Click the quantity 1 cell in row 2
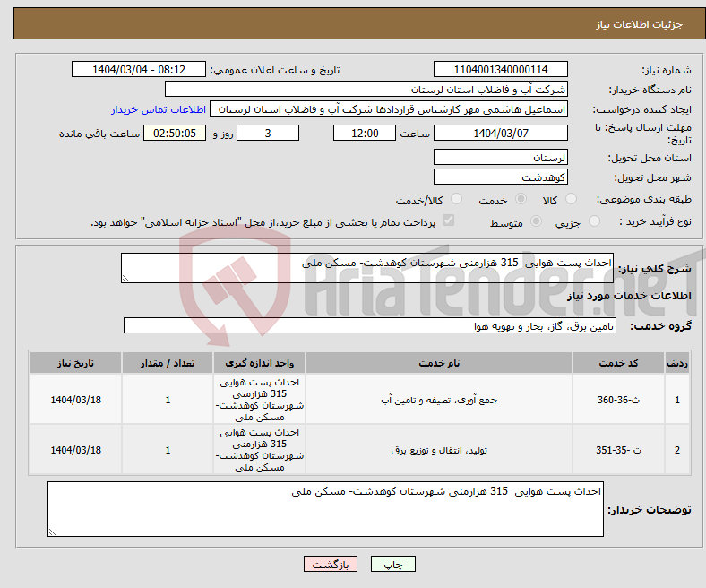 (x=168, y=450)
